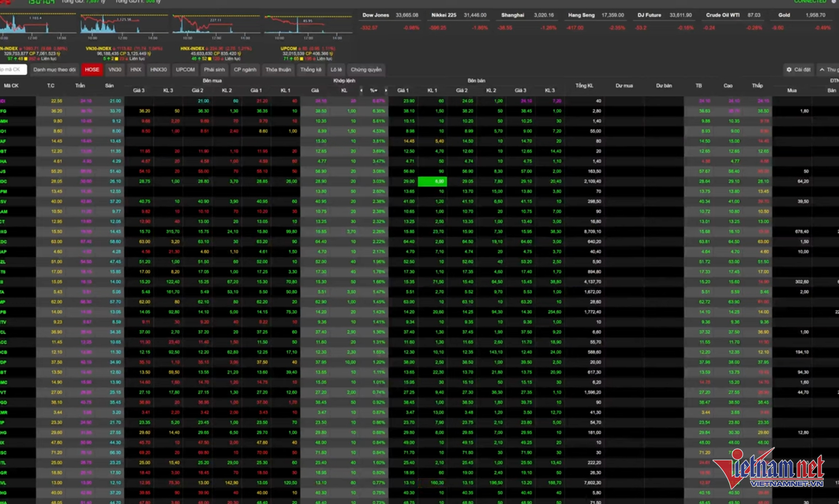The height and width of the screenshot is (504, 839).
Task: Click the highlighted green KL 1 cell
Action: (x=432, y=182)
